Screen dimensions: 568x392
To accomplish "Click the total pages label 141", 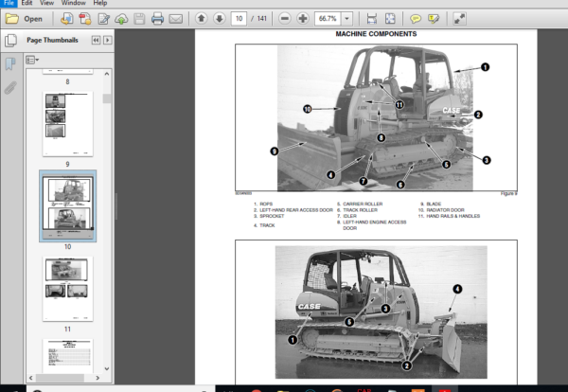I will tap(262, 19).
